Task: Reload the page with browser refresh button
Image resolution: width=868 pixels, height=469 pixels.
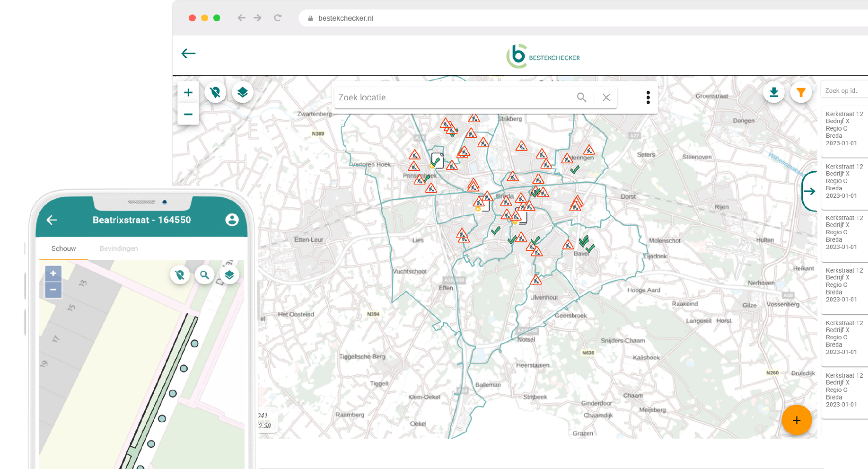Action: pos(278,18)
